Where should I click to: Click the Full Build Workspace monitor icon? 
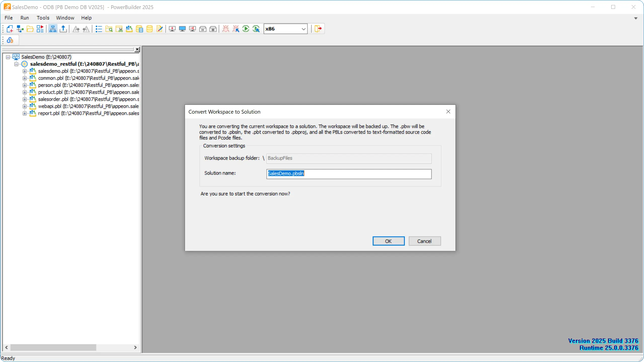pyautogui.click(x=182, y=29)
